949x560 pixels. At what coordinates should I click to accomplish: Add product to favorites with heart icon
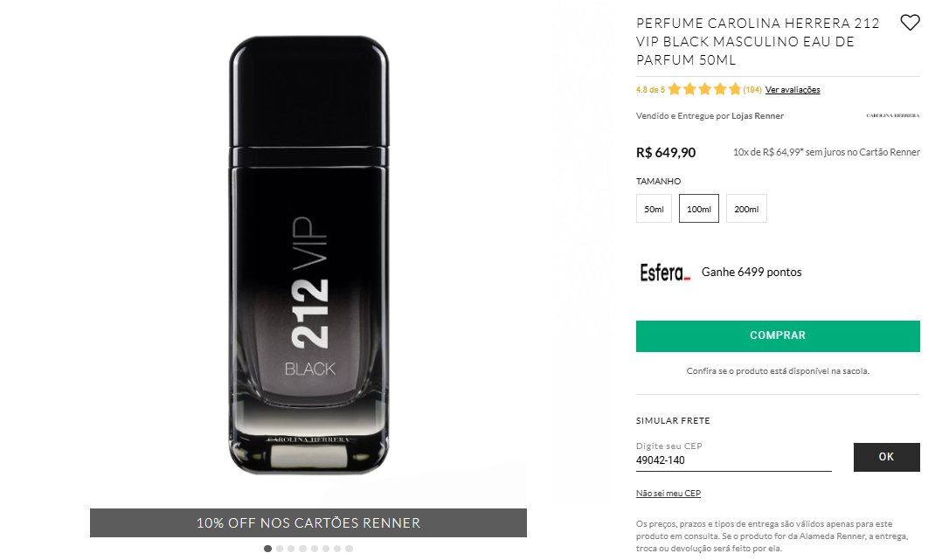point(910,23)
